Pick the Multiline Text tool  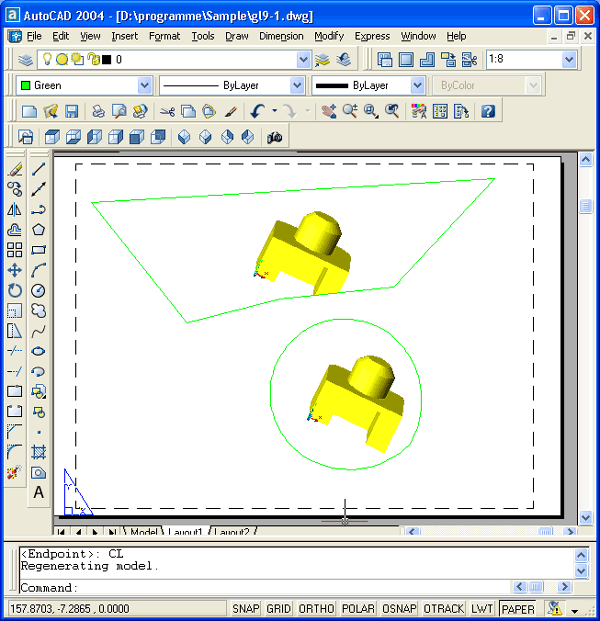38,492
